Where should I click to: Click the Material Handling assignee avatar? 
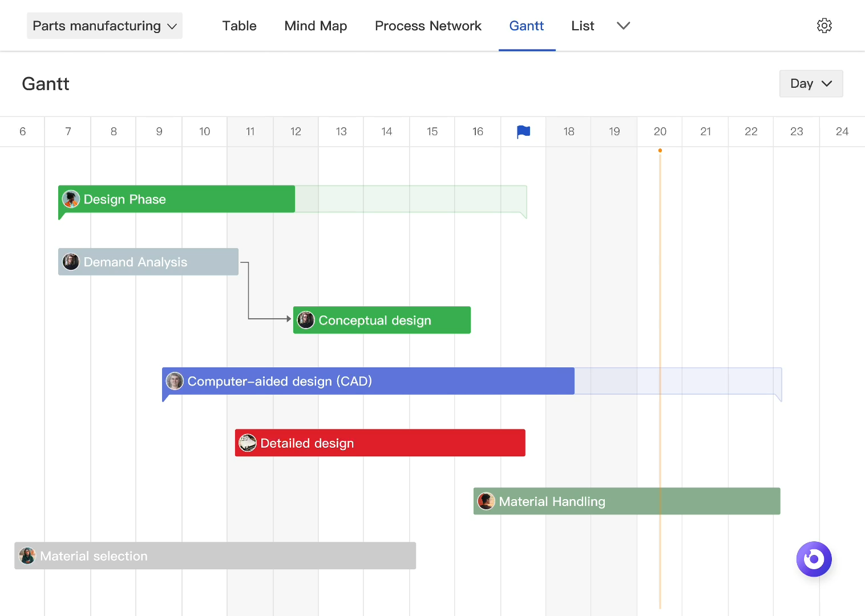pyautogui.click(x=486, y=501)
